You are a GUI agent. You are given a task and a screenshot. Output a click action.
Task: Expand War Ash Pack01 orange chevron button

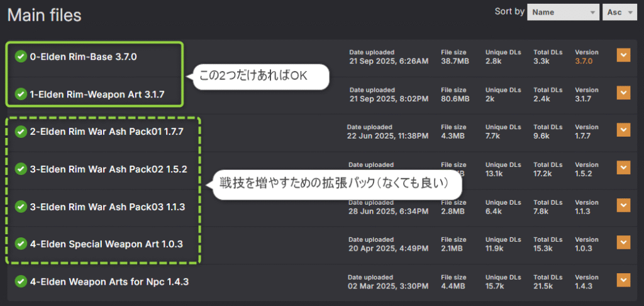click(623, 130)
